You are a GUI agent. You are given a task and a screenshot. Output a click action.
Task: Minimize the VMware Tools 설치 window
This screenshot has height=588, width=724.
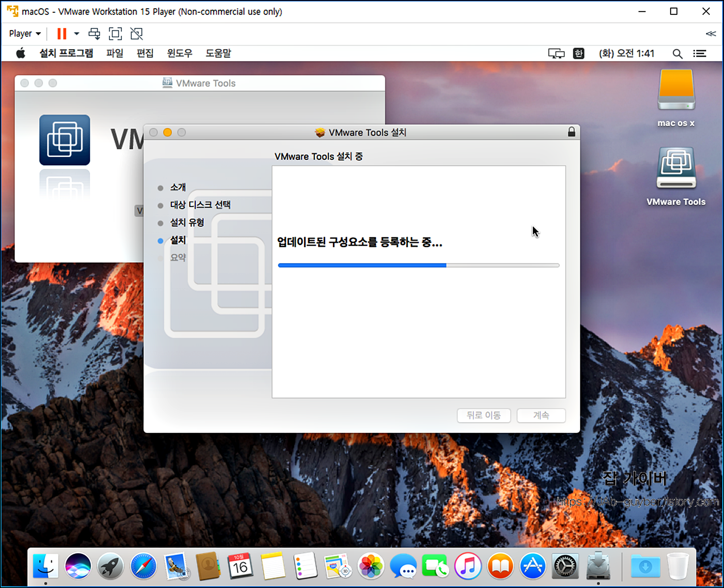click(167, 132)
